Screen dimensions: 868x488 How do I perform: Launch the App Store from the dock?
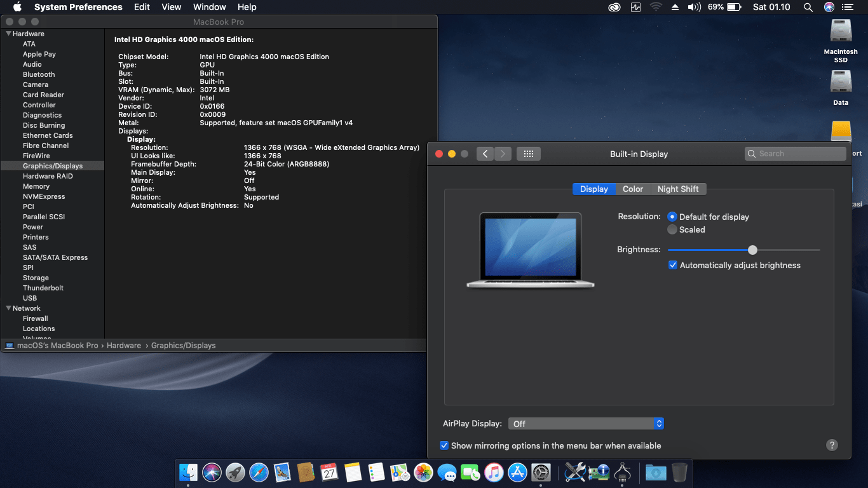pyautogui.click(x=517, y=472)
